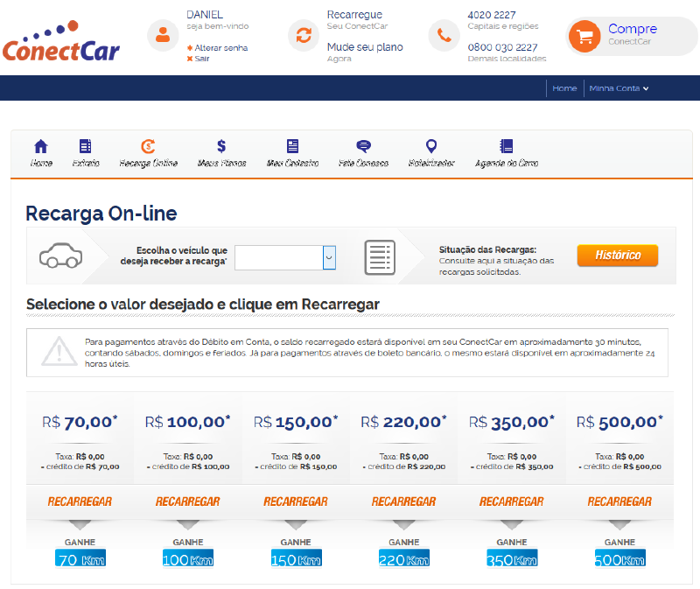Viewport: 700px width, 589px height.
Task: Click the 500 Km bonus badge
Action: click(x=620, y=558)
